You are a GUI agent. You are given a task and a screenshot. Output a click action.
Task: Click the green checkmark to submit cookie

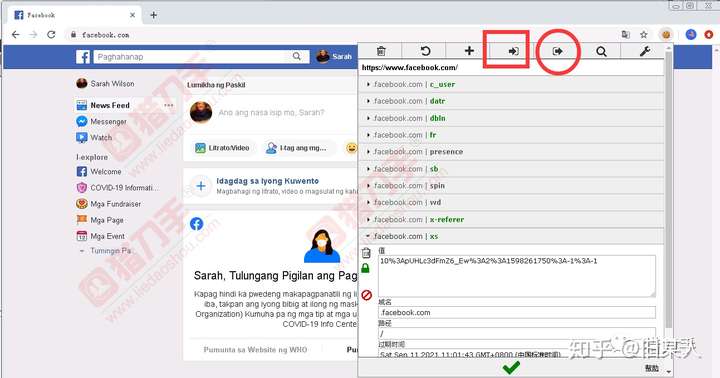511,367
